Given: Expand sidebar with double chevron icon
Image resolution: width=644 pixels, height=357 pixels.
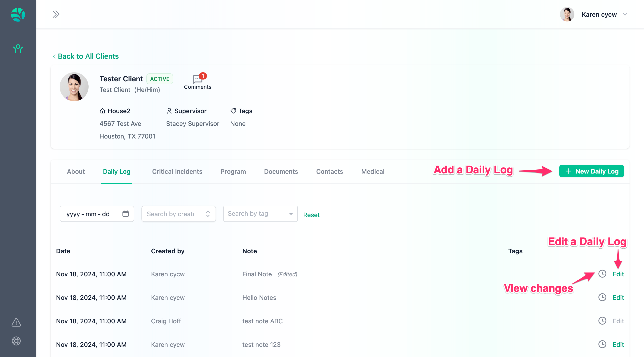Looking at the screenshot, I should (x=56, y=14).
